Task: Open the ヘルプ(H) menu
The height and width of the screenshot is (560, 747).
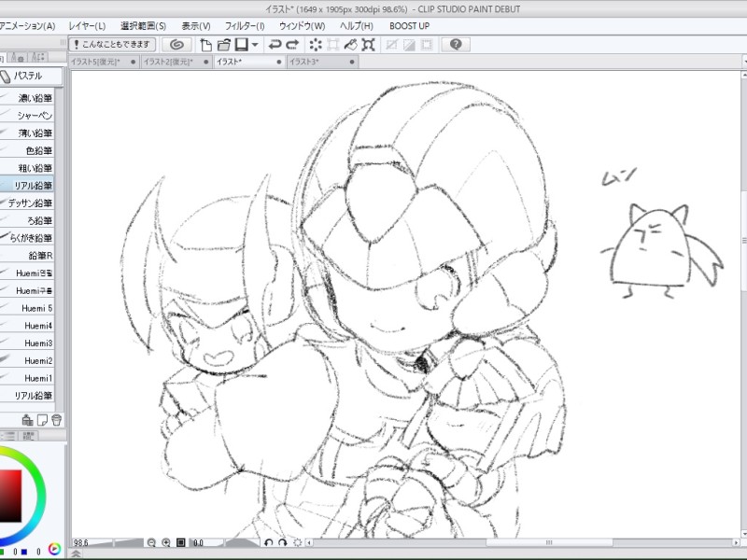Action: pos(357,26)
